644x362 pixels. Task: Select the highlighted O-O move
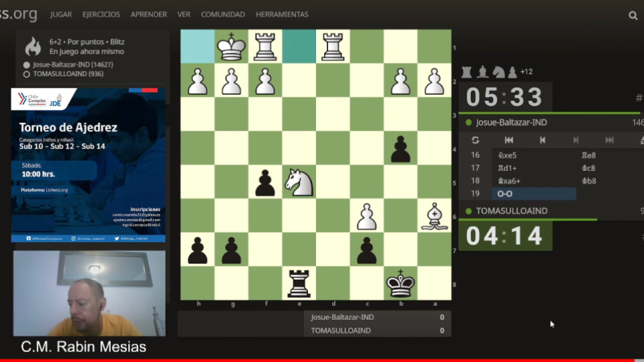click(533, 194)
